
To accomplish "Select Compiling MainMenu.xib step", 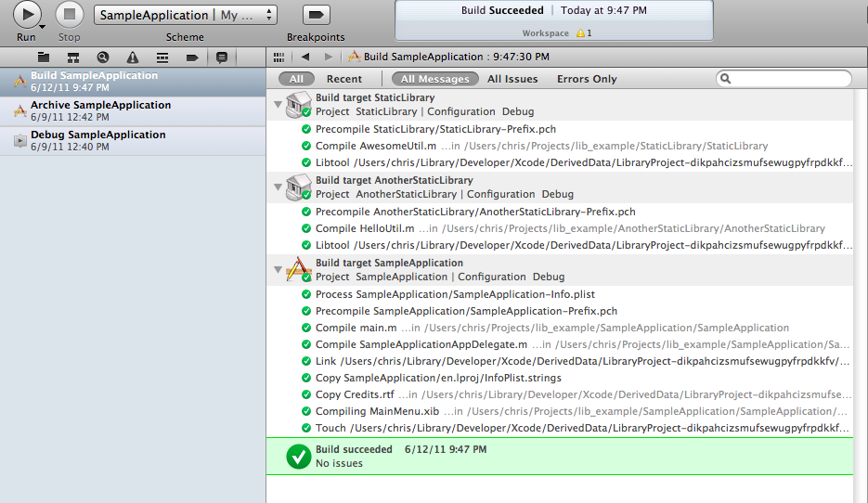I will pos(560,411).
